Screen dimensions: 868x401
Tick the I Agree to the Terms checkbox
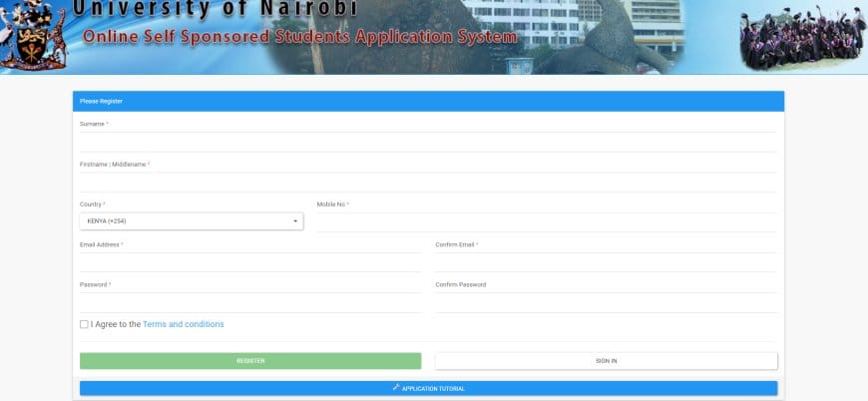[x=84, y=324]
